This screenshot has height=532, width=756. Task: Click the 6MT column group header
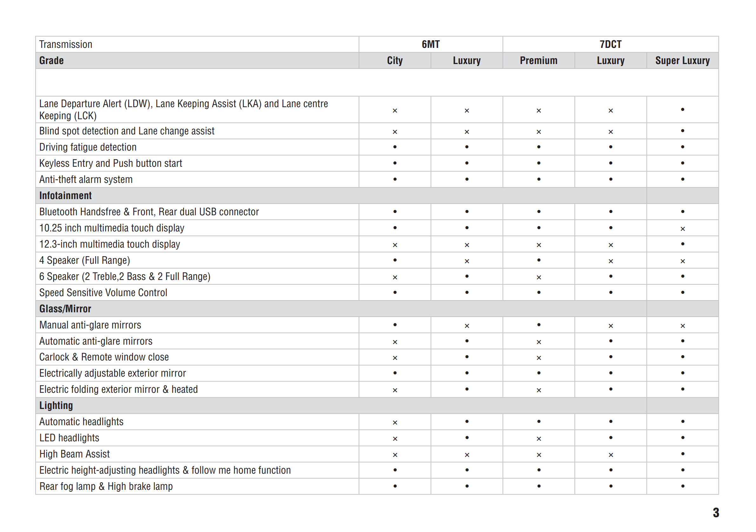430,44
